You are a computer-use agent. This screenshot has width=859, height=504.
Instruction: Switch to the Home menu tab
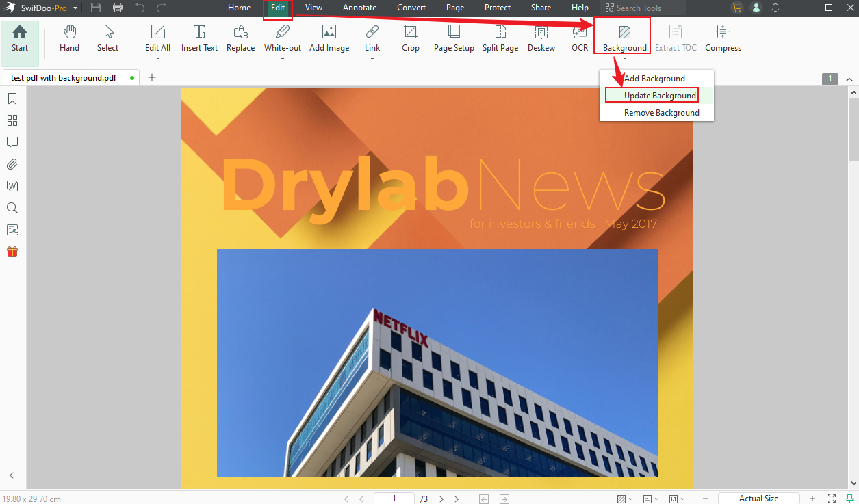pos(239,8)
